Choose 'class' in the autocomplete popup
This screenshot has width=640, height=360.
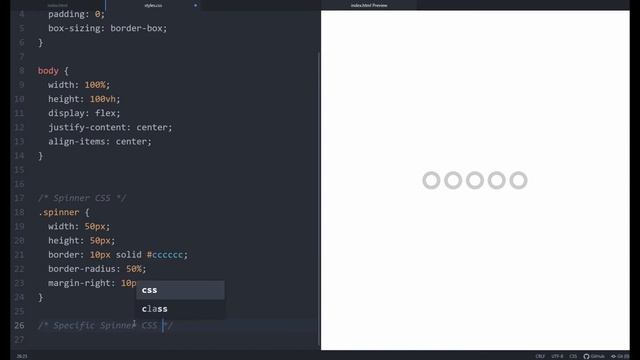click(x=180, y=309)
